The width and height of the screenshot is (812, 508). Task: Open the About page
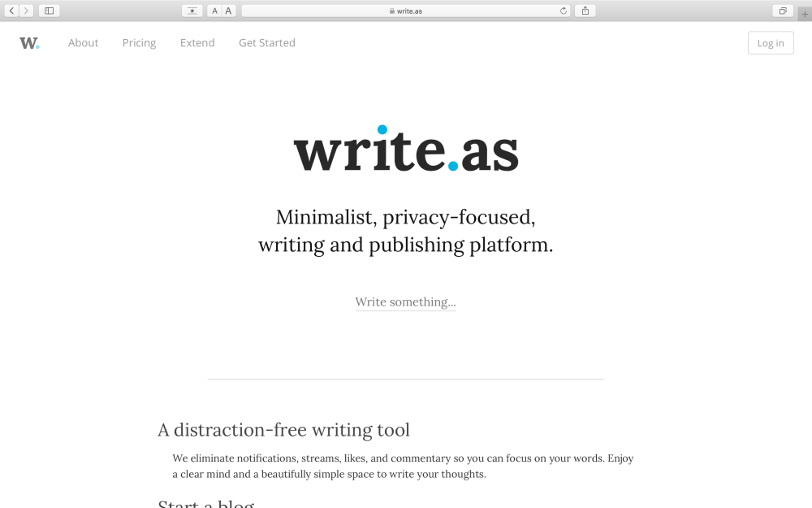(83, 43)
